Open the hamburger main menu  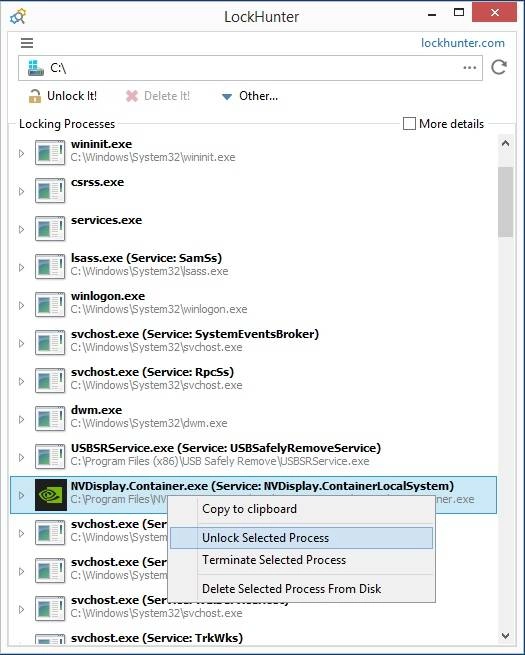(x=27, y=43)
